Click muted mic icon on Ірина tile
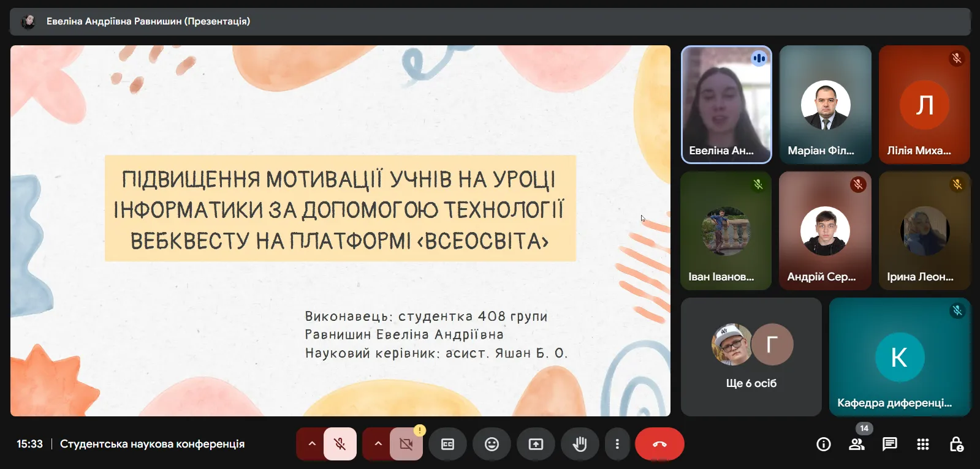 click(957, 184)
